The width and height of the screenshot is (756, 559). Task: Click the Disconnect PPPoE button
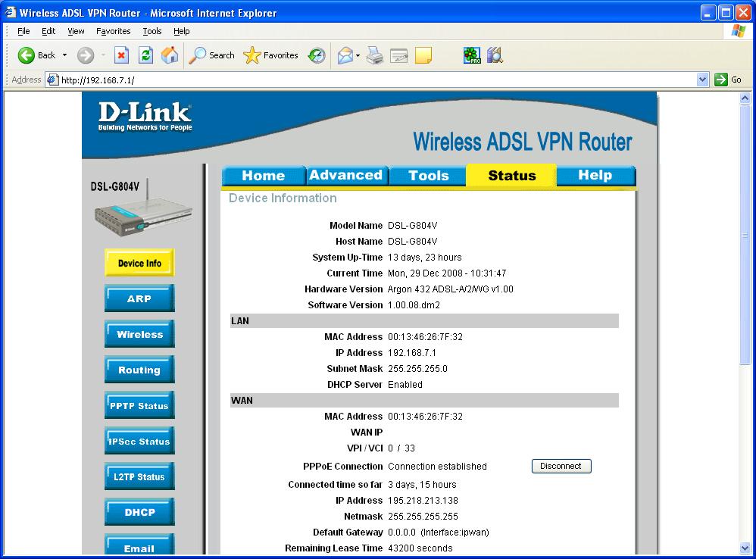pyautogui.click(x=561, y=466)
